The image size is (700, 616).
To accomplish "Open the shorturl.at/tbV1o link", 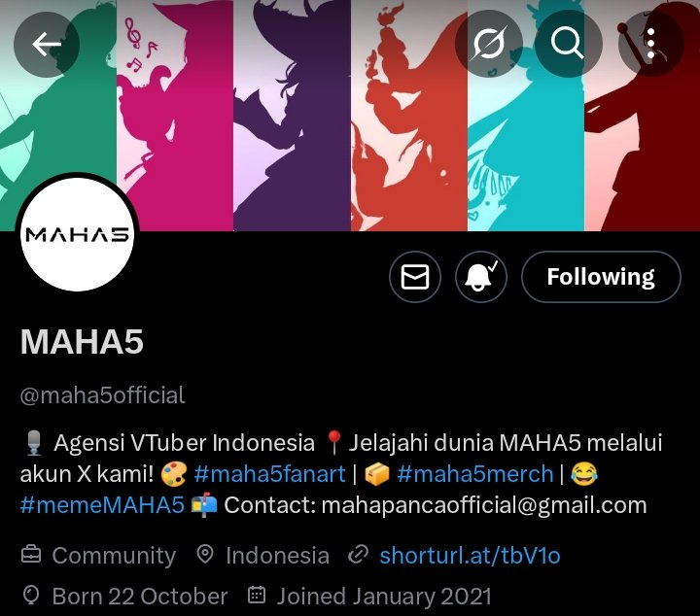I will coord(471,556).
